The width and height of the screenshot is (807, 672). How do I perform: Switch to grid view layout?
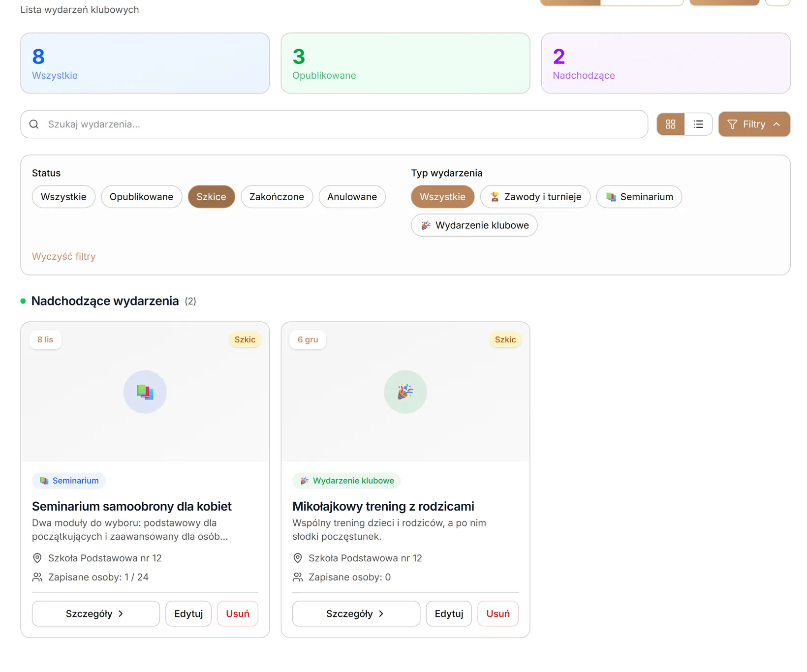coord(670,124)
